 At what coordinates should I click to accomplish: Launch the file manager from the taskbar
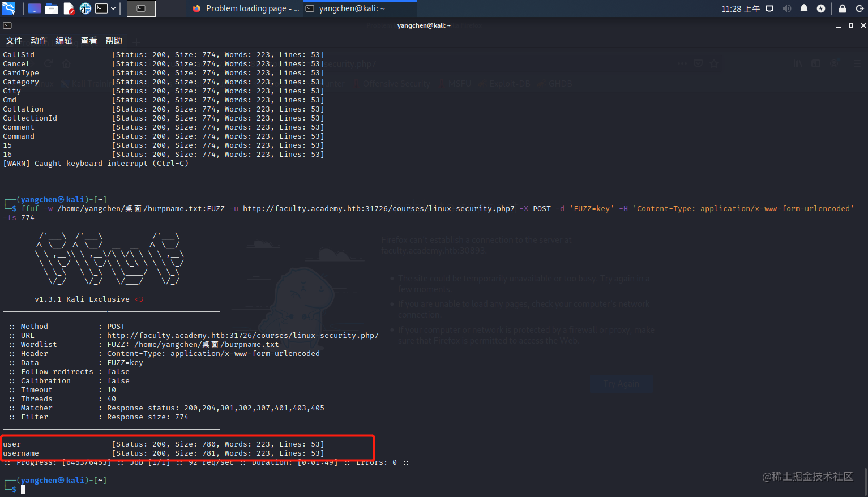52,8
